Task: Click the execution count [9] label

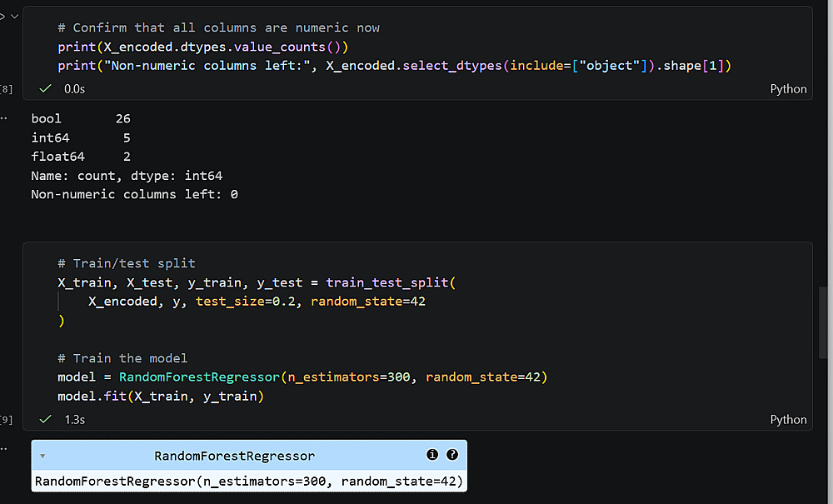Action: (7, 420)
